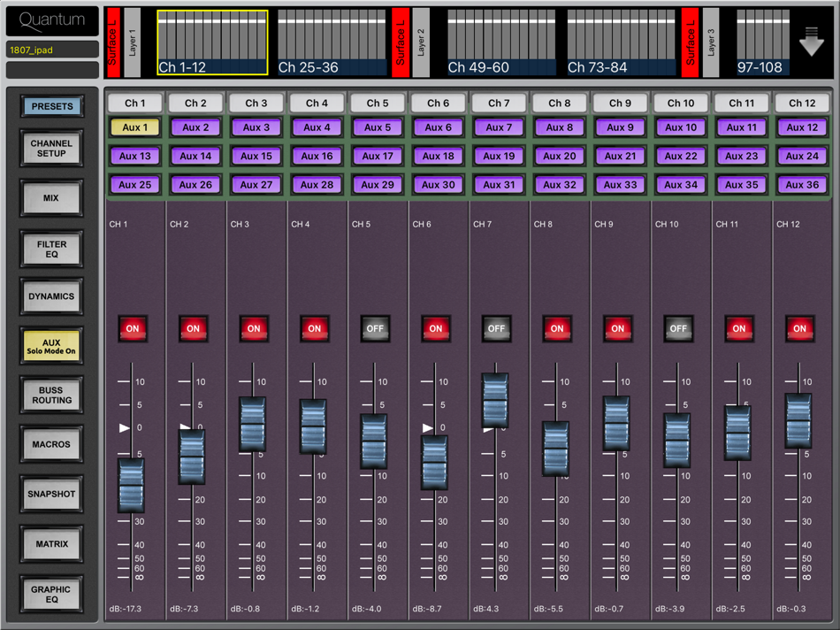
Task: Click the Layer 3 label button
Action: pyautogui.click(x=711, y=42)
